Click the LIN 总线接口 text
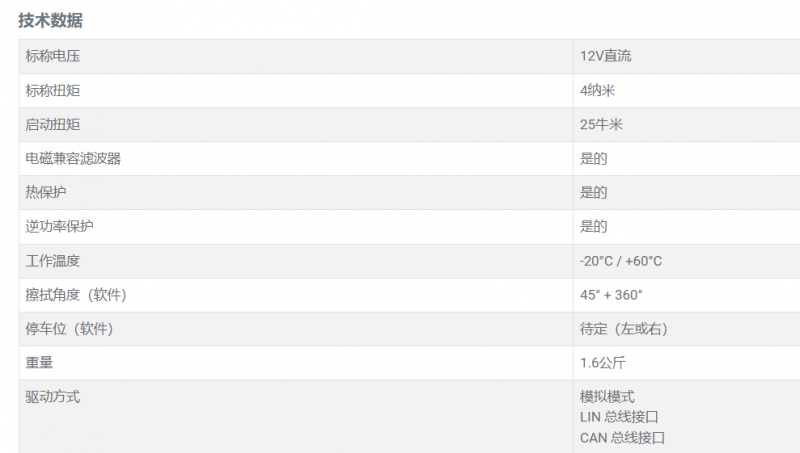The width and height of the screenshot is (800, 453). click(x=619, y=417)
